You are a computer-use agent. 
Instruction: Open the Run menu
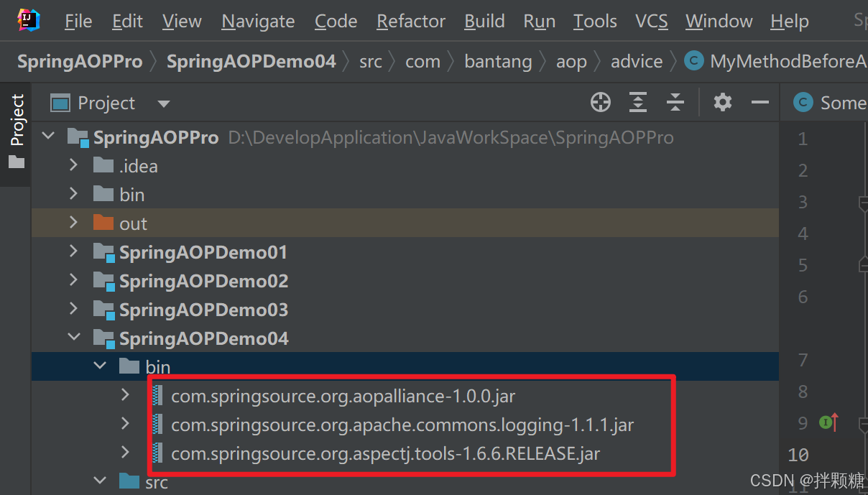click(539, 22)
